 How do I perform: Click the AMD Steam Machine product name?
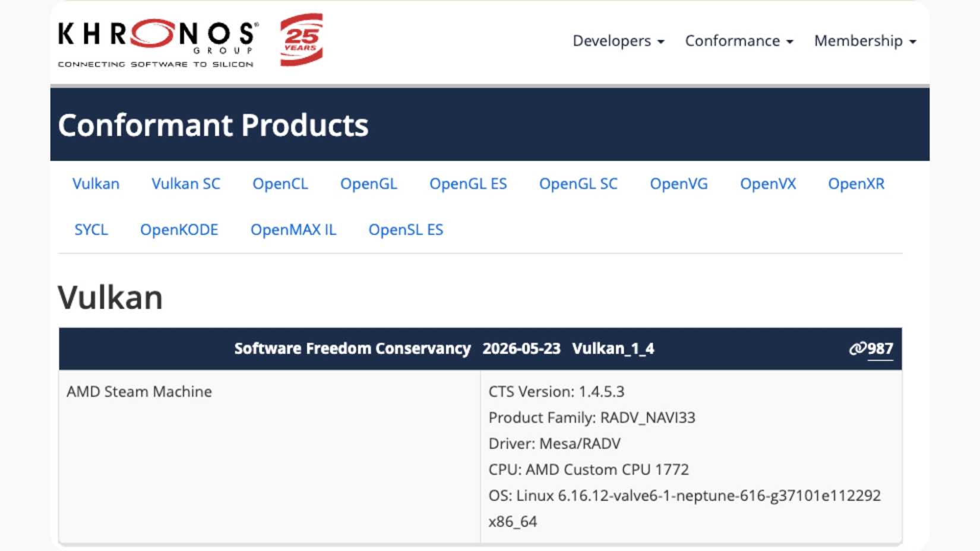139,392
